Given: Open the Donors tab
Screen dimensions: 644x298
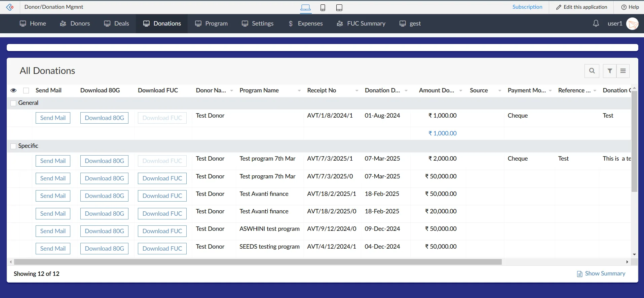Looking at the screenshot, I should (75, 24).
